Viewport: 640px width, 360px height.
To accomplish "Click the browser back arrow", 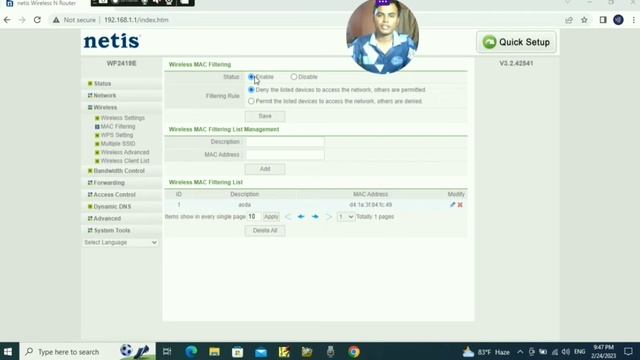I will [7, 20].
